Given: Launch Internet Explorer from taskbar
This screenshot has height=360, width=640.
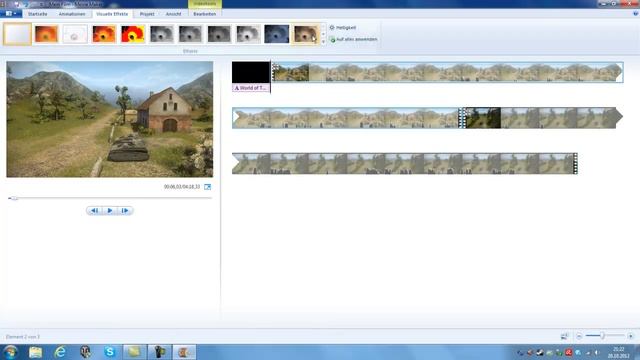Looking at the screenshot, I should 60,352.
